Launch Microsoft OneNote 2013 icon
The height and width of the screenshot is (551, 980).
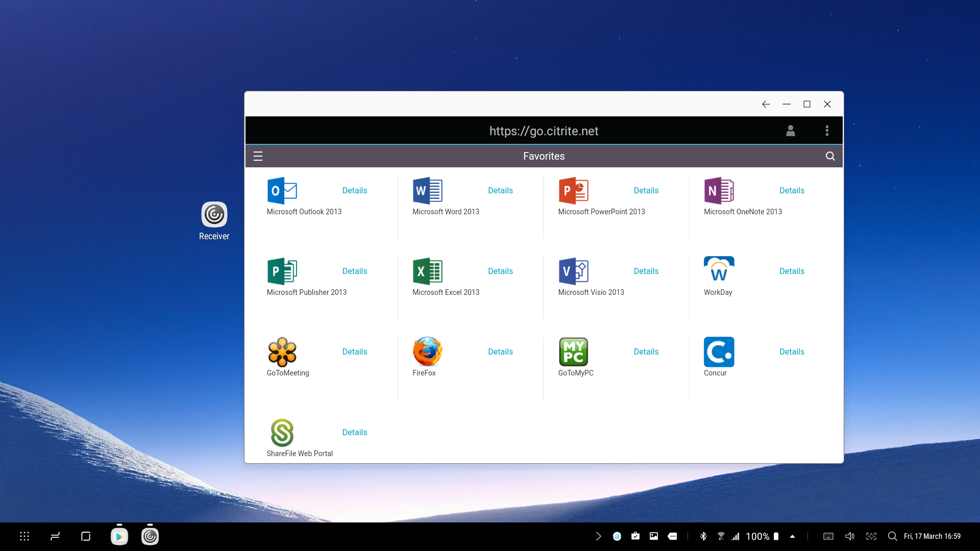tap(719, 191)
